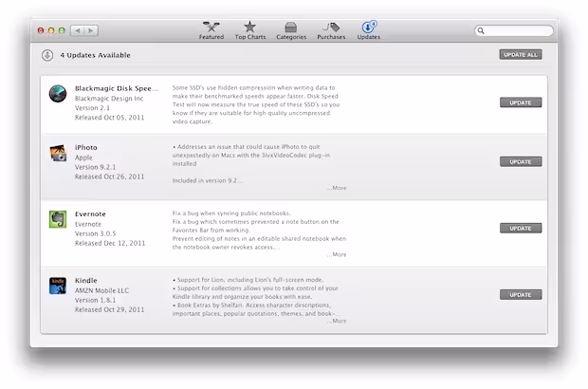Click 'Released Oct 29, 2011' text
Screen dimensions: 588x389
point(109,310)
